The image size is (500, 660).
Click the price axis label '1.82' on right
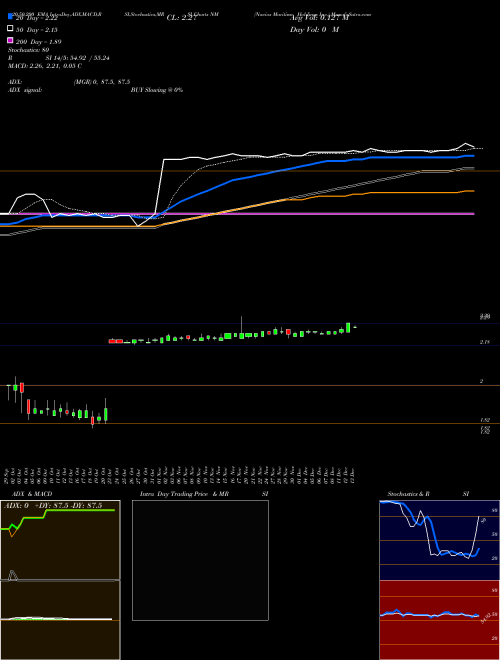point(485,420)
